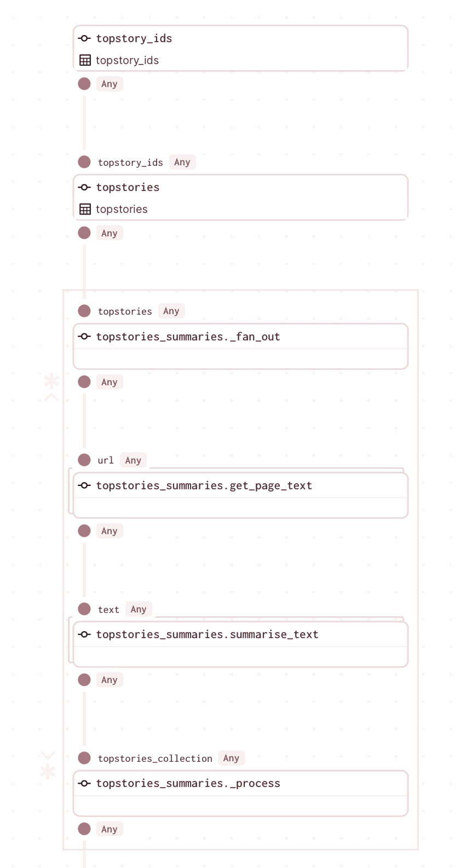Click the url input port circle
The width and height of the screenshot is (460, 868).
(x=84, y=460)
